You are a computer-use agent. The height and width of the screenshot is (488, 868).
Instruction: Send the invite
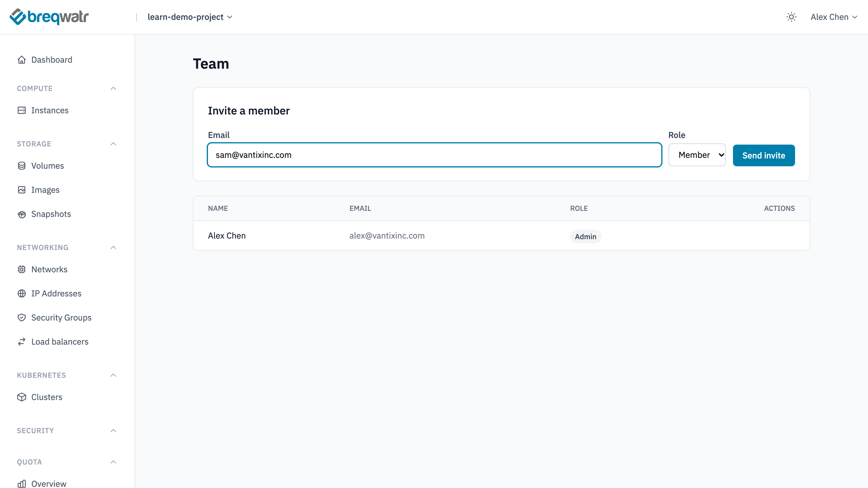(x=763, y=155)
